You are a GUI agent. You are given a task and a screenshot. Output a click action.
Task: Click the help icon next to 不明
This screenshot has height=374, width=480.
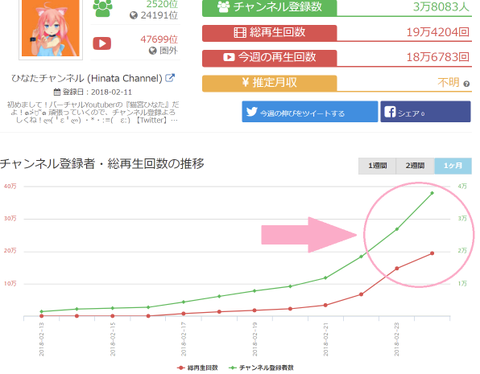(x=467, y=84)
